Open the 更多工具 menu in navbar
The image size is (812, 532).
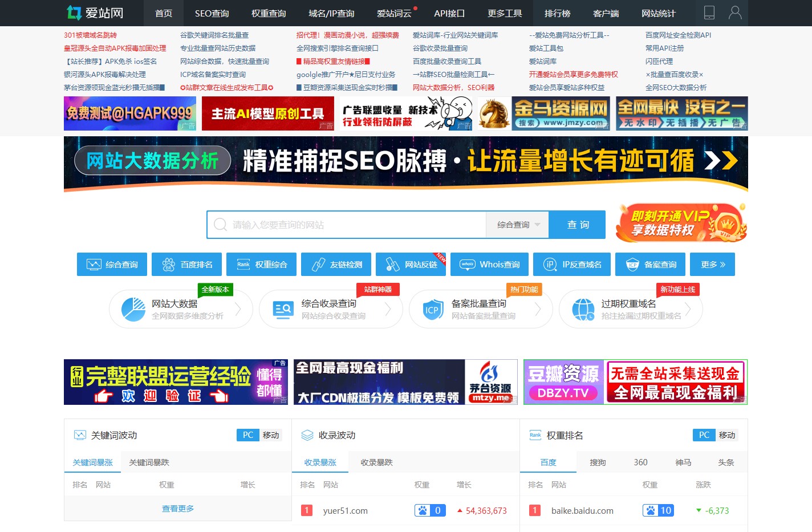tap(505, 13)
